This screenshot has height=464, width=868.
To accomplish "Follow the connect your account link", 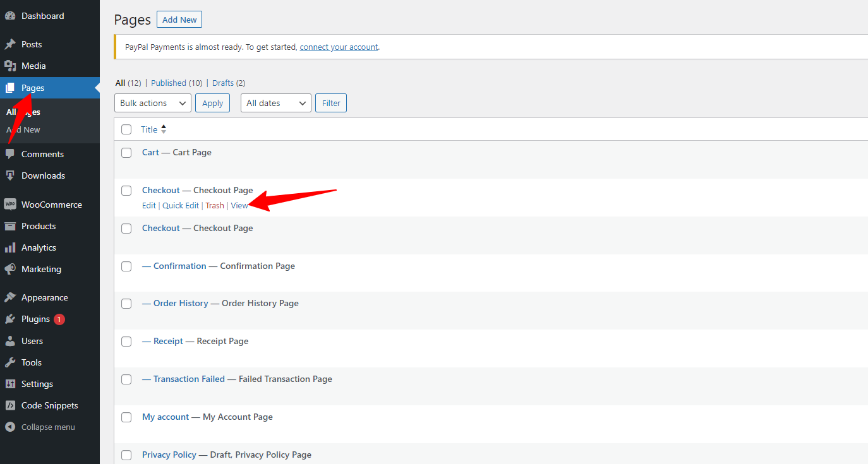I will click(x=339, y=47).
